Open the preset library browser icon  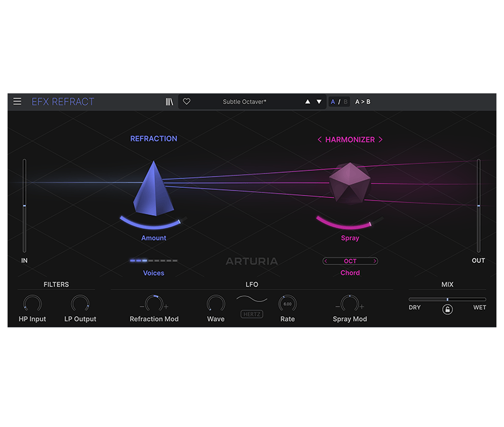coord(169,102)
